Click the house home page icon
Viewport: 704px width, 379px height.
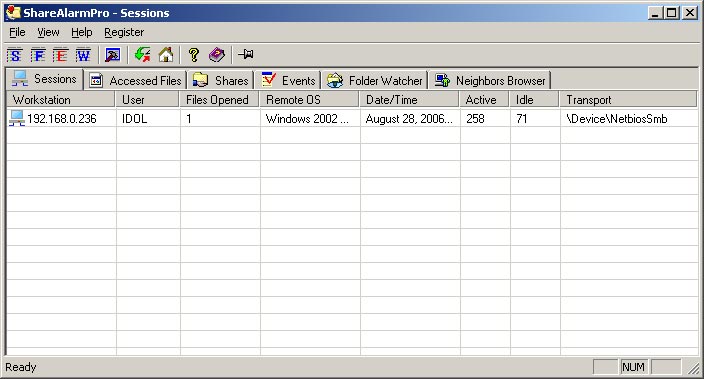[166, 55]
